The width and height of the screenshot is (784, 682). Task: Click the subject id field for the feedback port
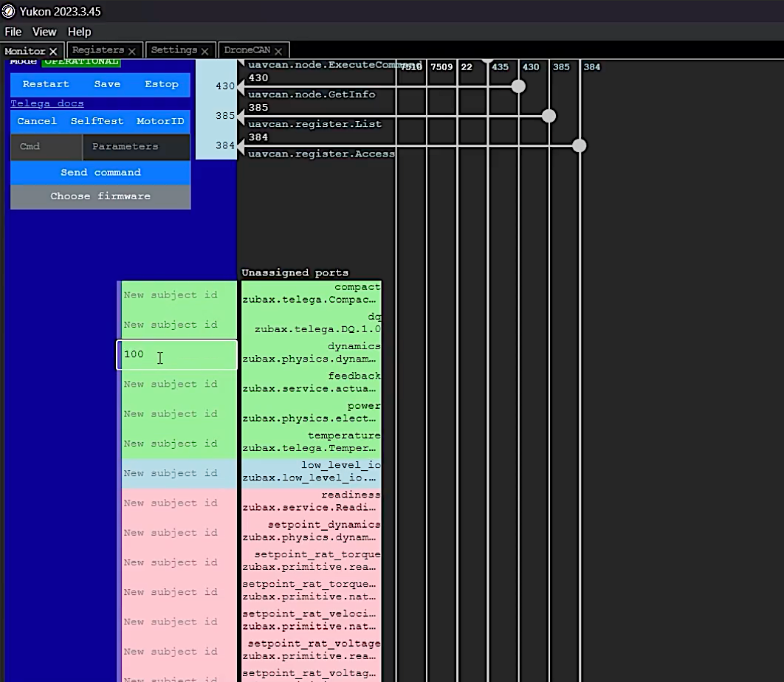click(177, 385)
